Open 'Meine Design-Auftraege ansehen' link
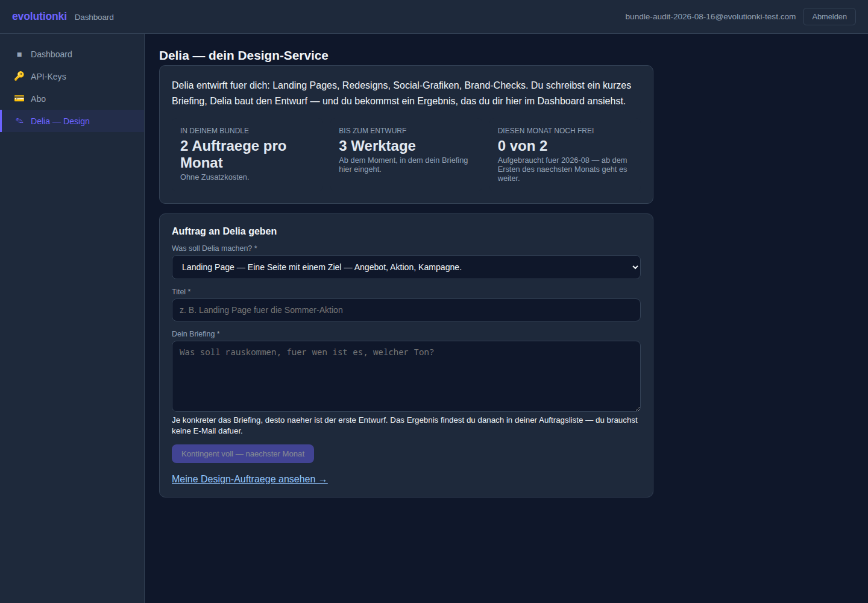The height and width of the screenshot is (603, 868). [250, 479]
